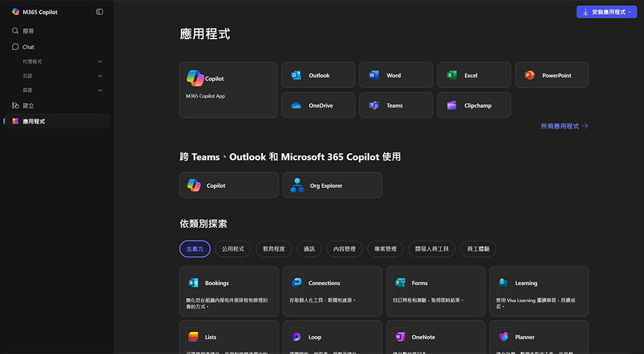Click the Lists app icon
The height and width of the screenshot is (354, 644).
[193, 337]
